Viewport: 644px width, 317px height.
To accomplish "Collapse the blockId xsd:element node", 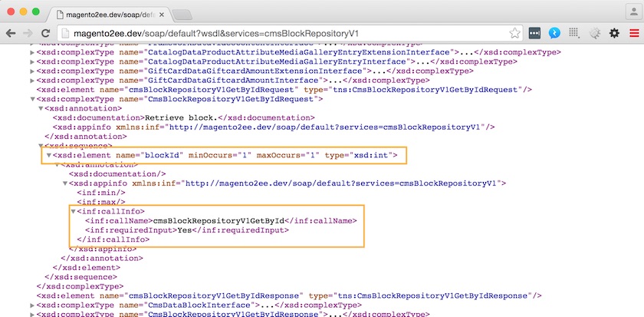I will (x=49, y=156).
